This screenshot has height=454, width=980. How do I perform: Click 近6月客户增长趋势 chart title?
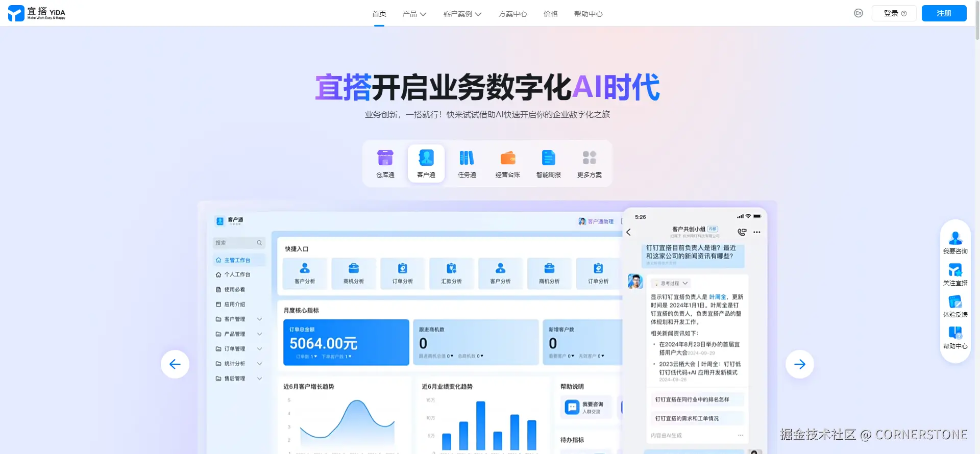309,387
